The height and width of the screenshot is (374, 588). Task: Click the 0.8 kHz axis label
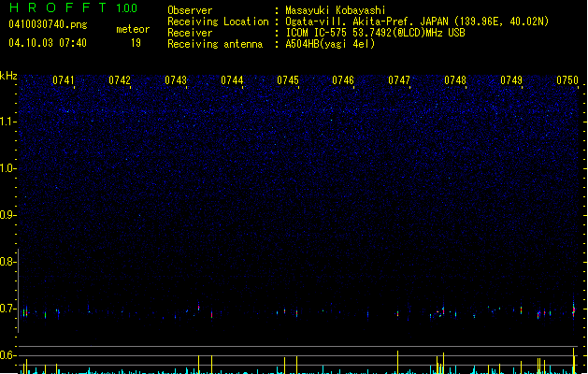point(7,262)
